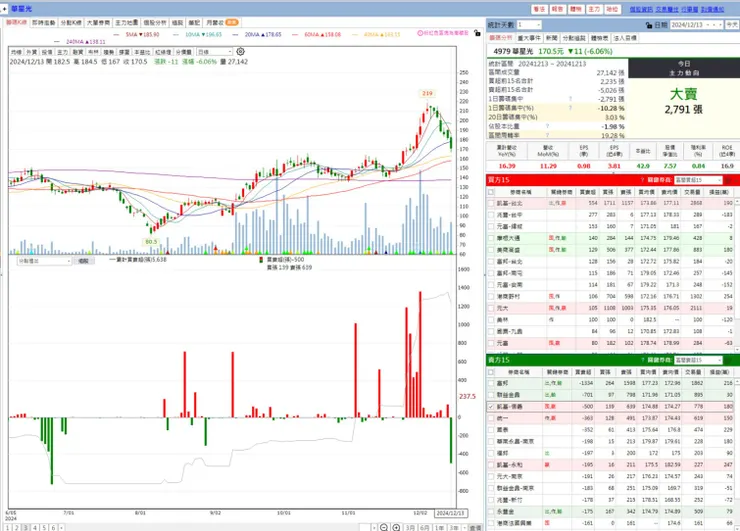Click the red 報告 button in the top bar
740x531 pixels.
[557, 9]
